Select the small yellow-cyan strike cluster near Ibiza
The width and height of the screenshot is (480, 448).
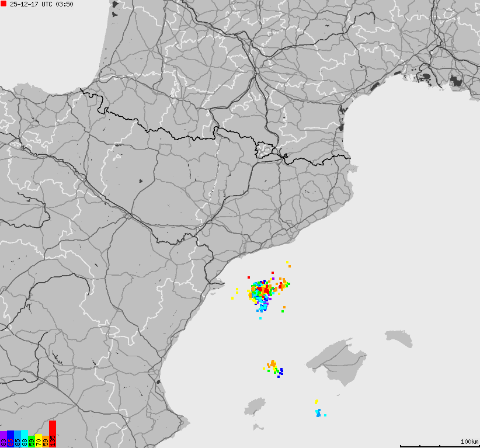point(317,409)
